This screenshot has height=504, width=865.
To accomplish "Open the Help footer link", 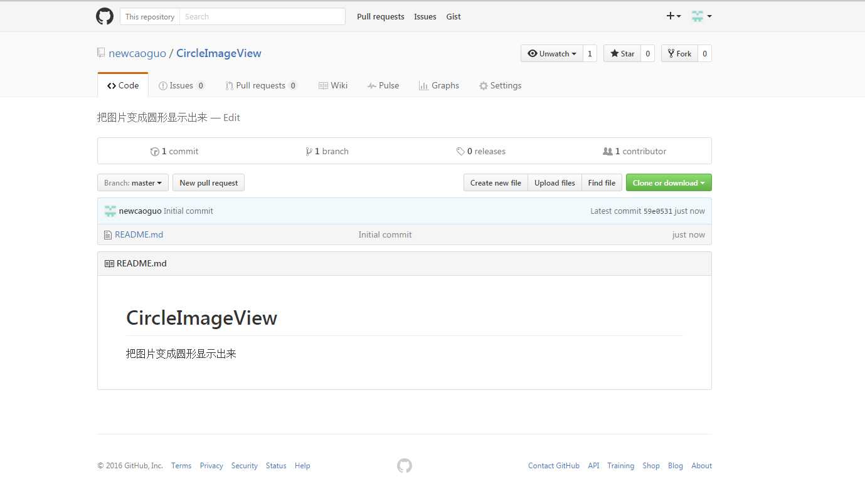I will tap(302, 466).
